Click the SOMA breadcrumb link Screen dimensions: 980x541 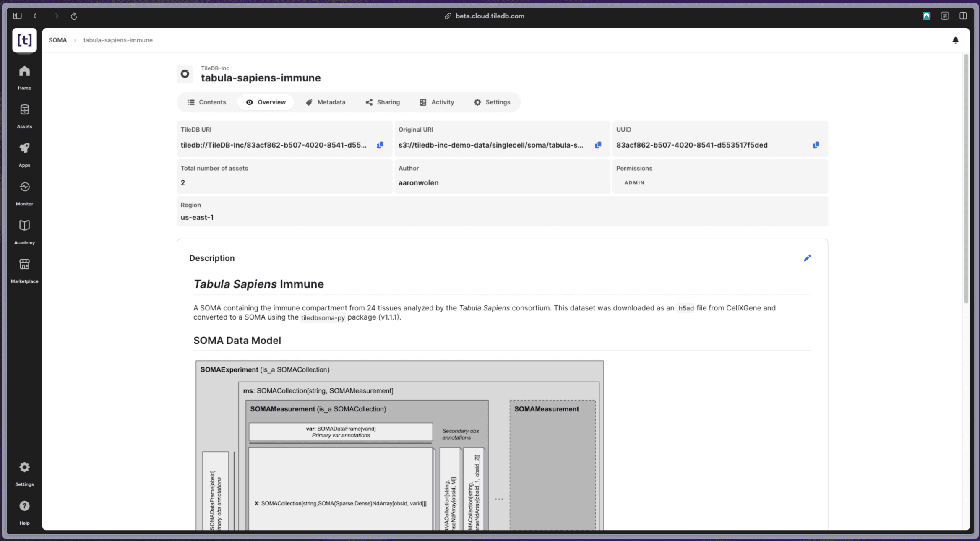[57, 40]
